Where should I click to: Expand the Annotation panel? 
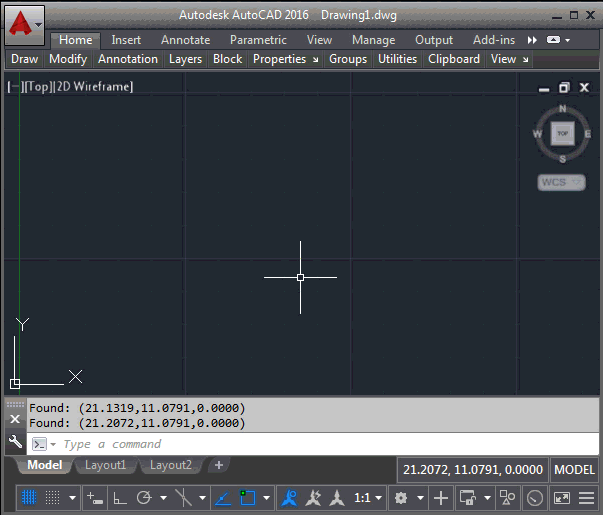pyautogui.click(x=128, y=59)
